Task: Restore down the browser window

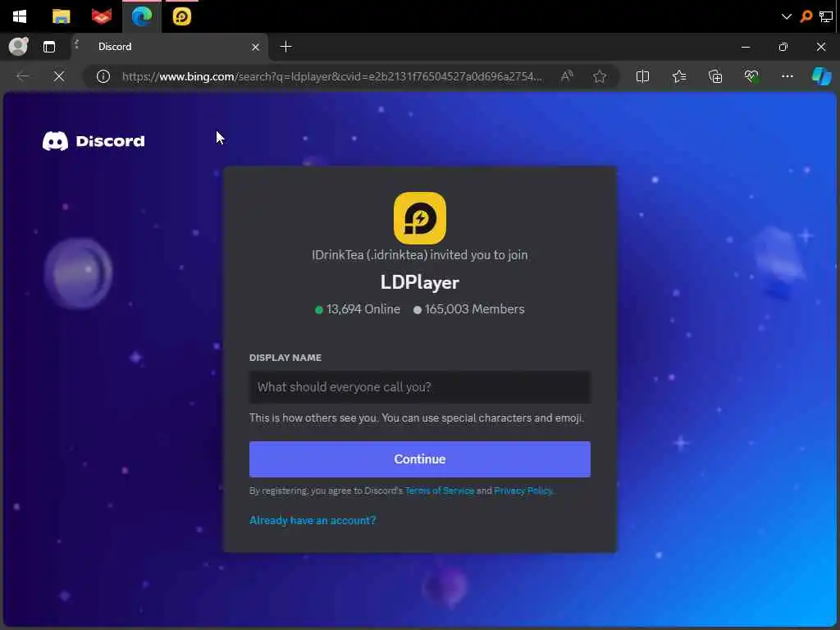Action: 783,47
